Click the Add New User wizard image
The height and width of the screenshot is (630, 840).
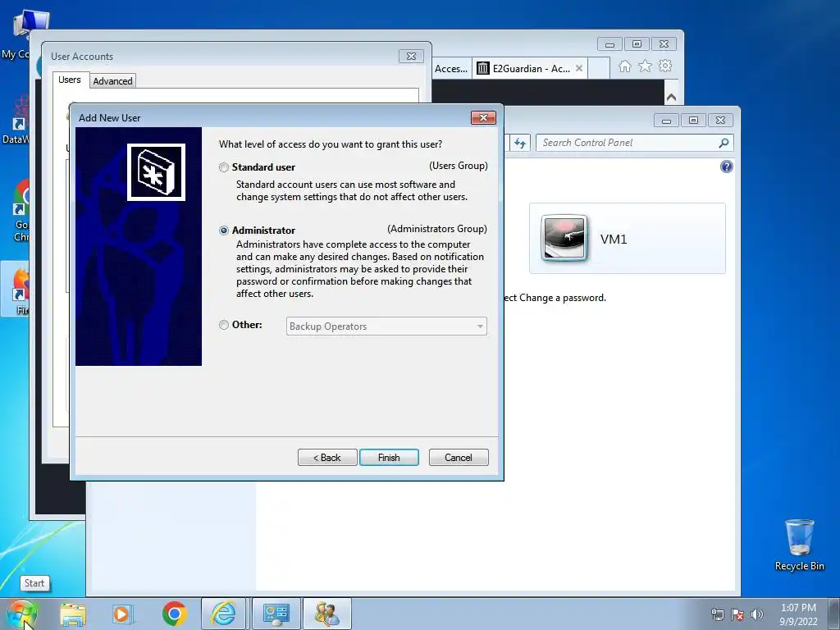tap(139, 246)
